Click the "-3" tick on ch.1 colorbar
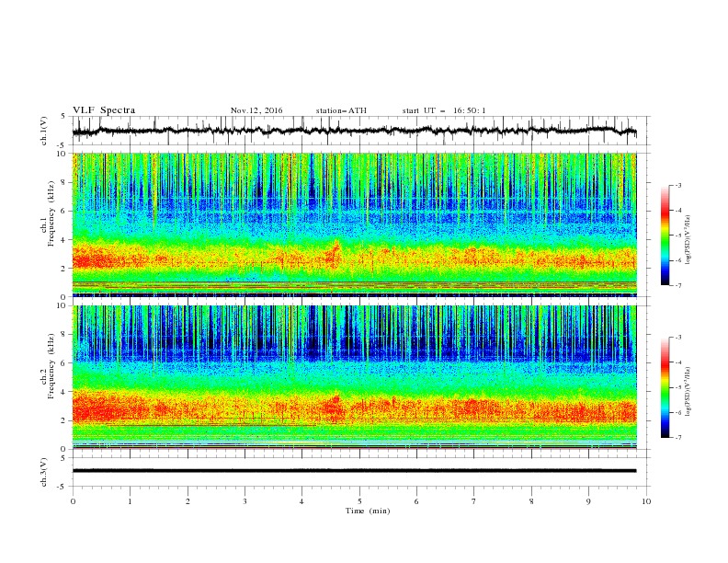This screenshot has width=728, height=563. pyautogui.click(x=677, y=185)
